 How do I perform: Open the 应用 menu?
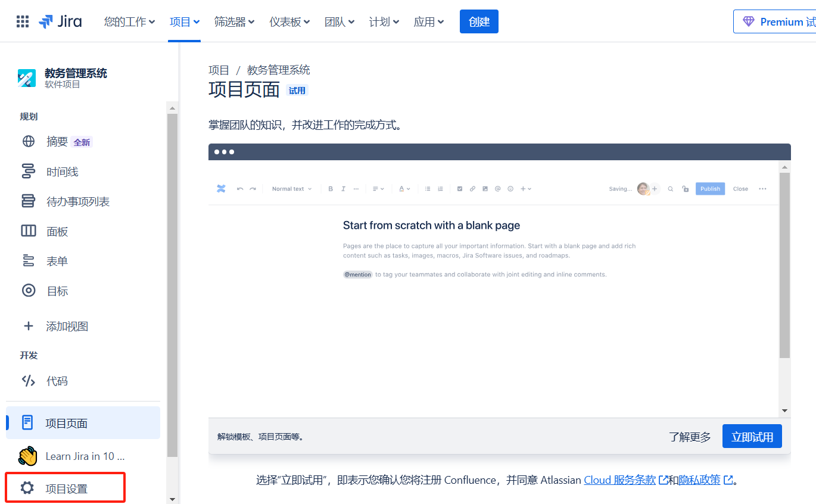click(x=429, y=22)
